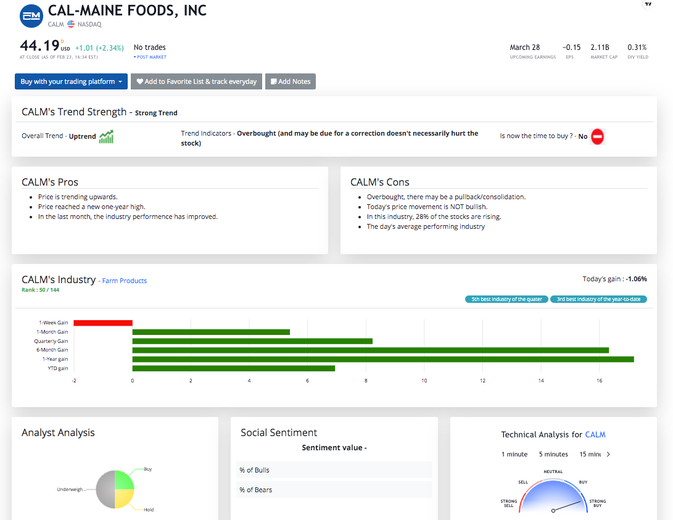This screenshot has width=673, height=520.
Task: Click the March 28 upcoming earnings value
Action: click(x=524, y=47)
